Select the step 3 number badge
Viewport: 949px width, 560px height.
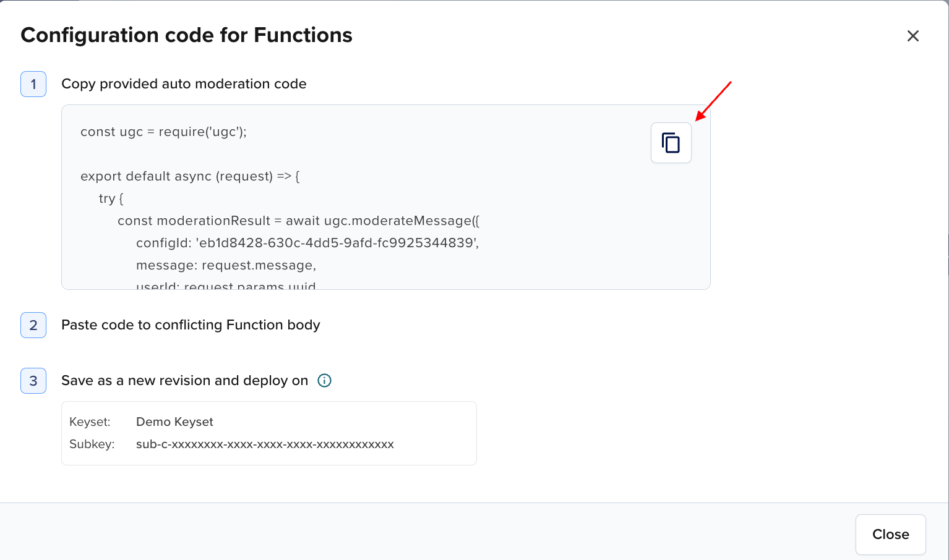coord(33,381)
